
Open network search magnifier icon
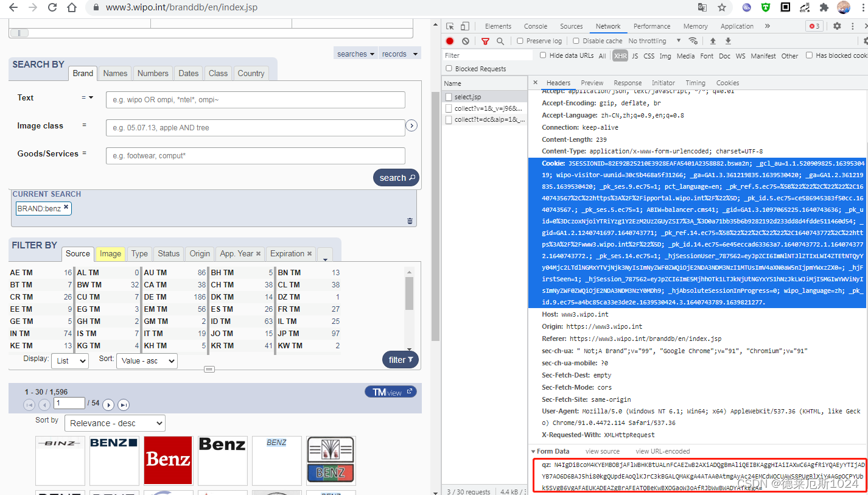500,41
